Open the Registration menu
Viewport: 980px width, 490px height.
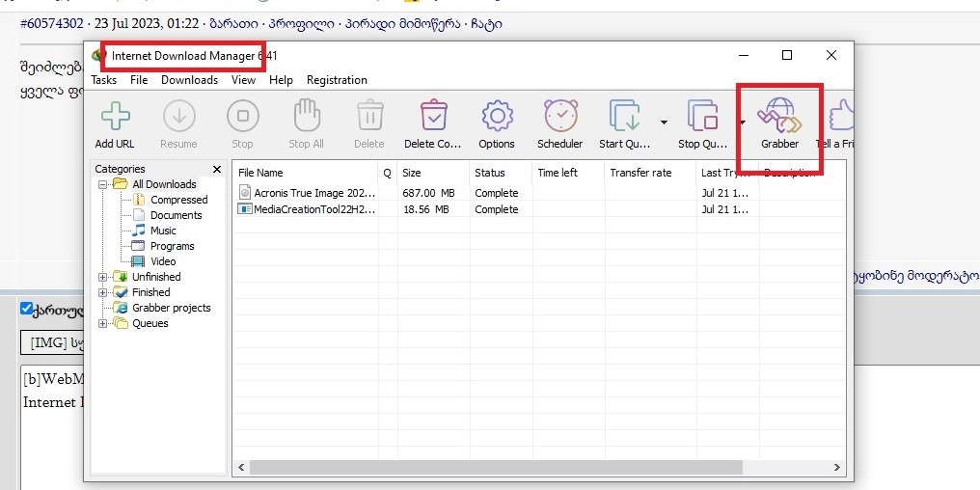(337, 80)
